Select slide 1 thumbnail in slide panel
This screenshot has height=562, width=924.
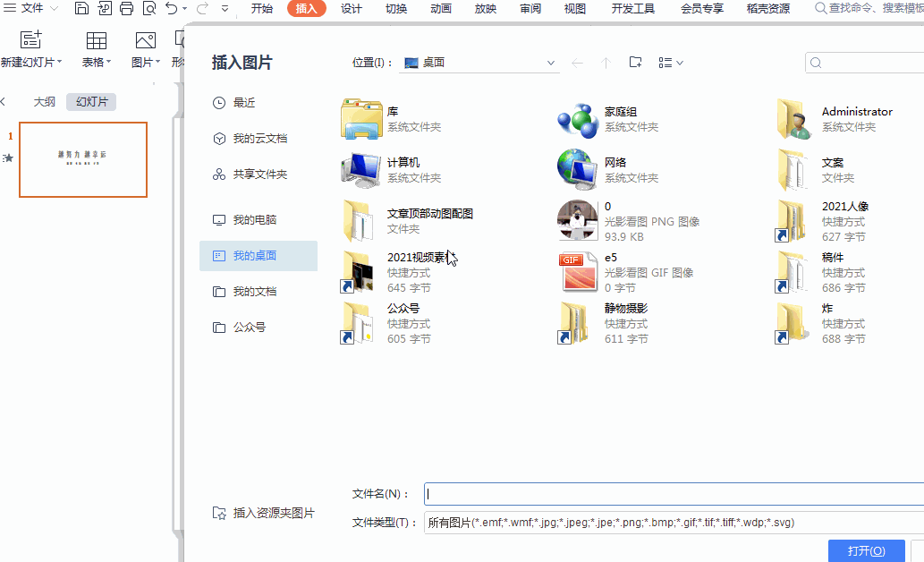point(83,159)
